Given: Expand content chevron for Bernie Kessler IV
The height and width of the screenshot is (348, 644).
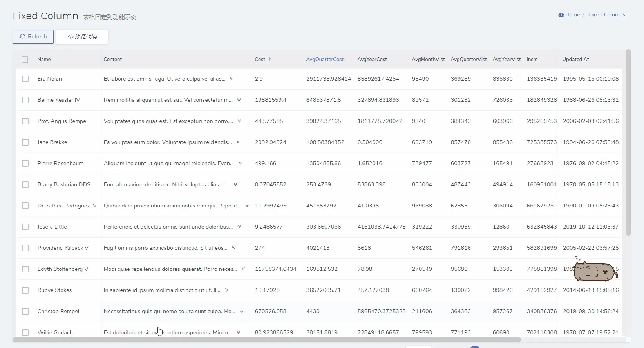Looking at the screenshot, I should 239,100.
